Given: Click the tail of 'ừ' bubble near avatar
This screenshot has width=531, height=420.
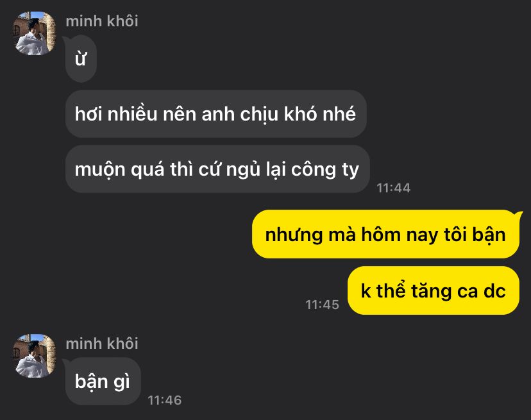Looking at the screenshot, I should 65,40.
